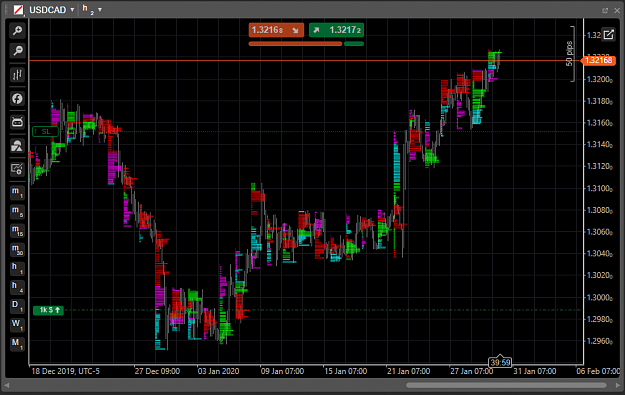Open the chart settings gear icon
This screenshot has width=625, height=395.
[17, 169]
